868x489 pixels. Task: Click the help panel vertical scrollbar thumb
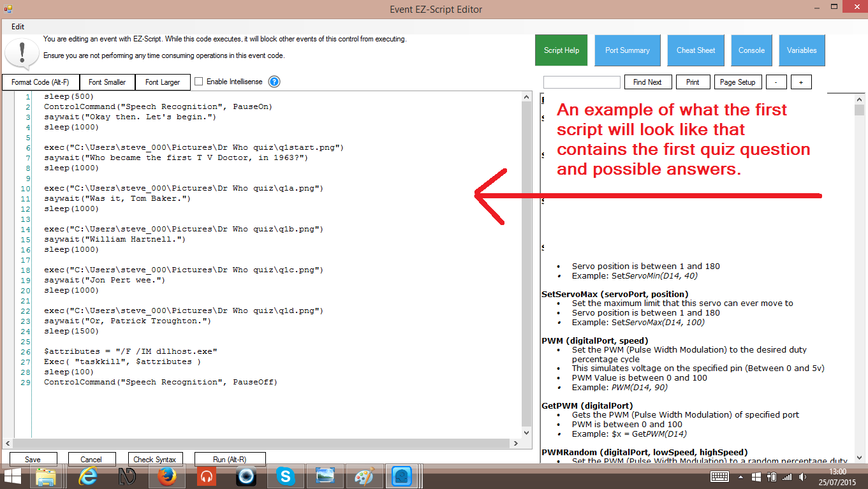[x=859, y=110]
